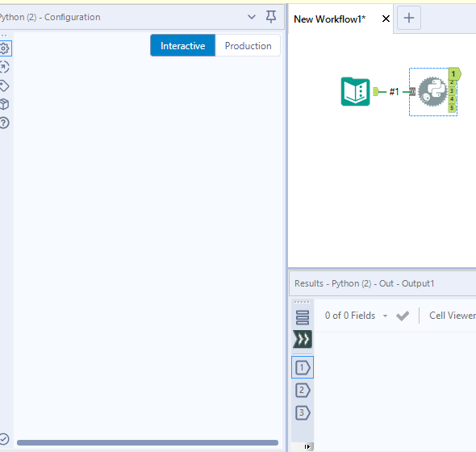476x452 pixels.
Task: Click the horizontal scrollbar in configuration panel
Action: point(148,442)
